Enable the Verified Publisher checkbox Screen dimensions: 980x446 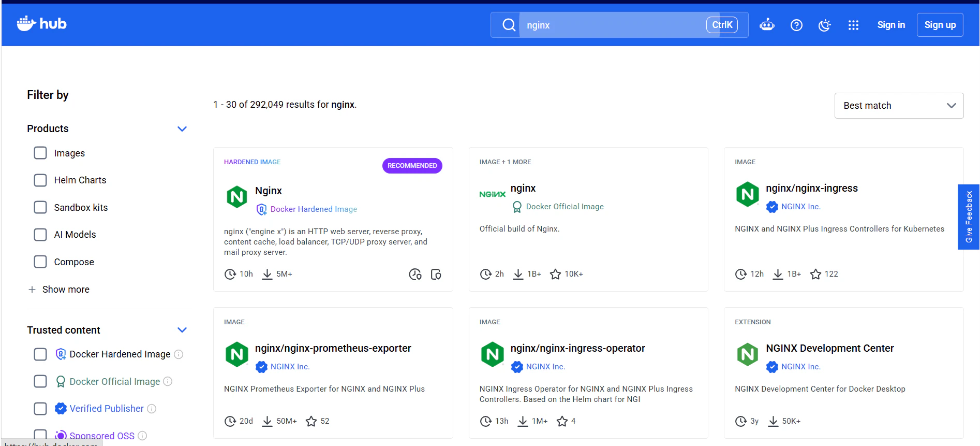click(40, 409)
